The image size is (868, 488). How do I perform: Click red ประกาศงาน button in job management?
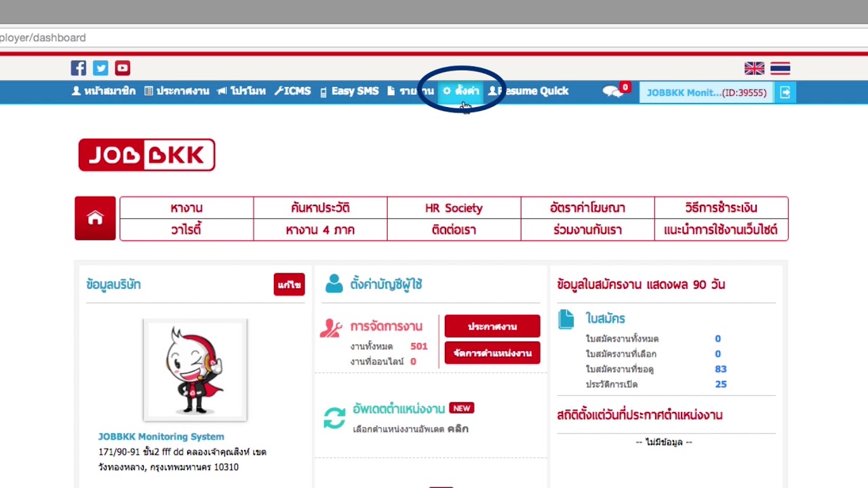(x=492, y=326)
